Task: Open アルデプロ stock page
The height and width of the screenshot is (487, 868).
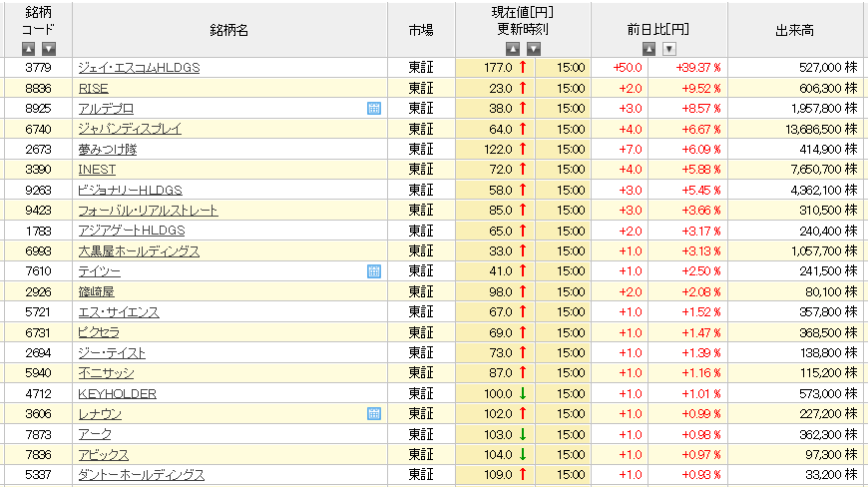Action: pos(106,109)
